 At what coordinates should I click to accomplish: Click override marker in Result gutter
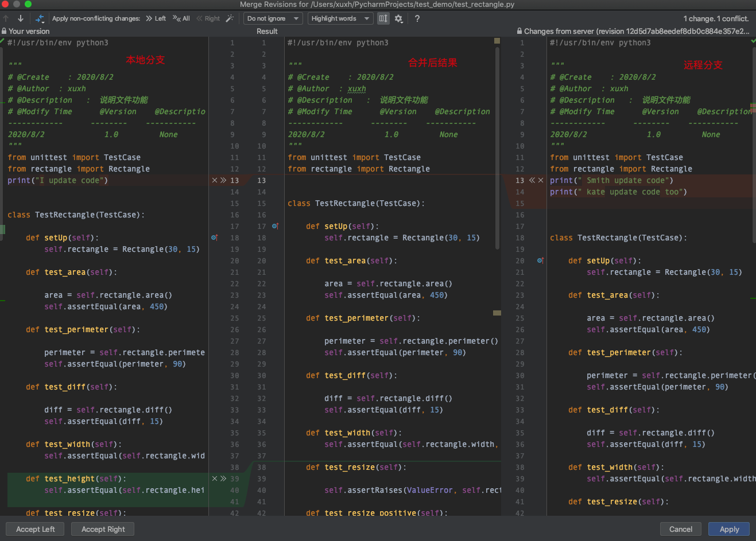(x=275, y=226)
